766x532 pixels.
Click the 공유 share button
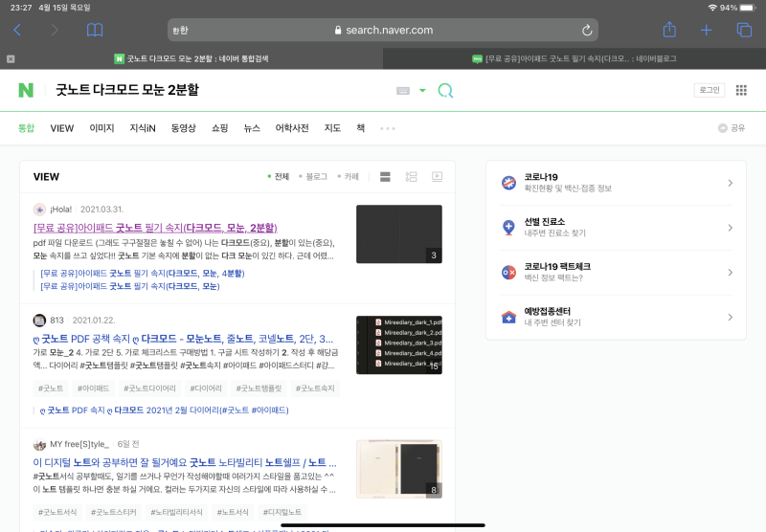[732, 128]
